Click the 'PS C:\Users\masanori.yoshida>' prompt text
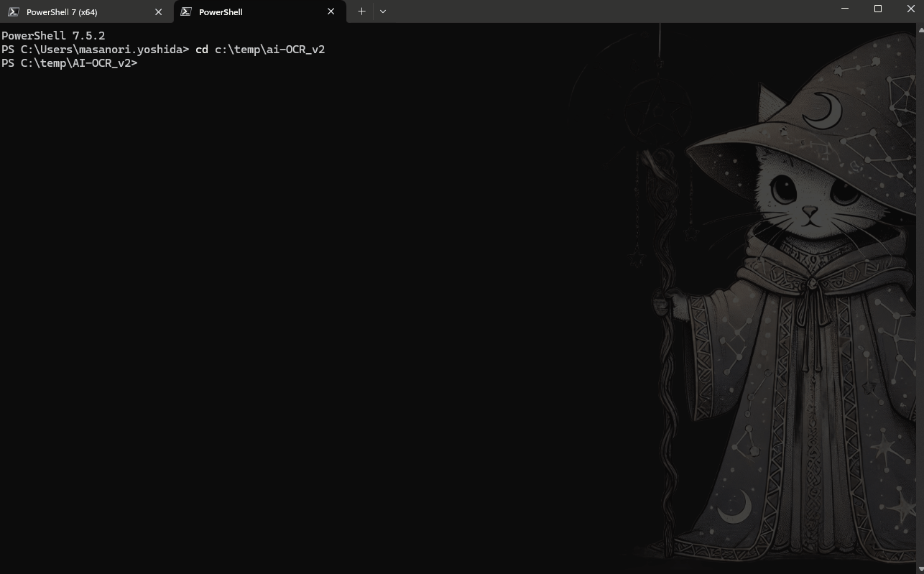Image resolution: width=924 pixels, height=574 pixels. pyautogui.click(x=95, y=49)
